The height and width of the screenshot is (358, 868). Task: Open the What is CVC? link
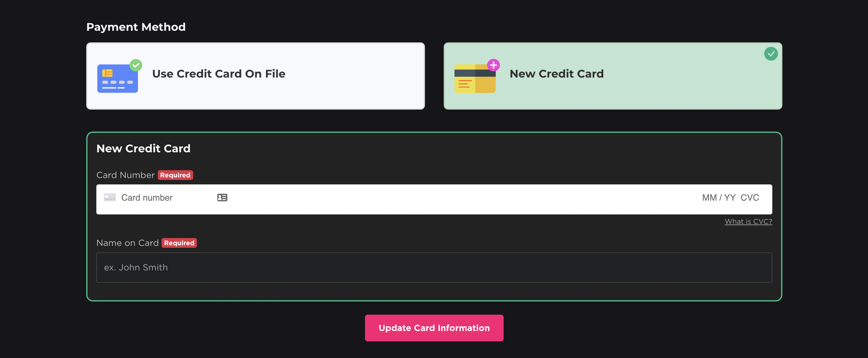748,221
